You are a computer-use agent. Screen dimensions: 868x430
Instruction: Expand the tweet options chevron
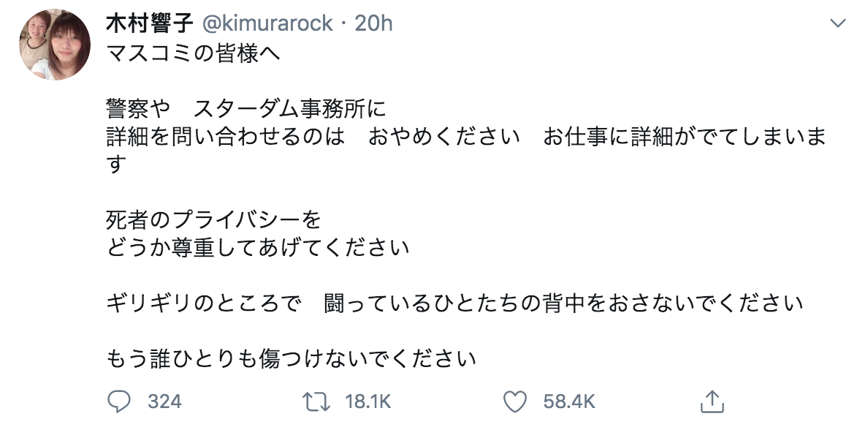(837, 24)
